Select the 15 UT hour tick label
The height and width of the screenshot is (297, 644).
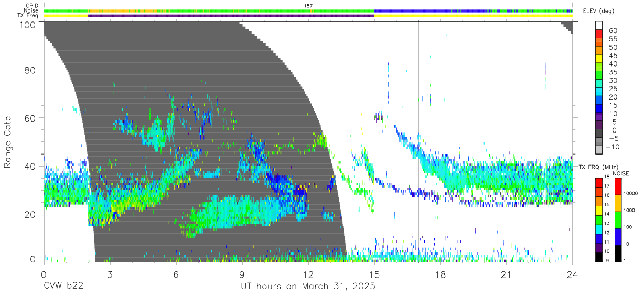tap(374, 274)
